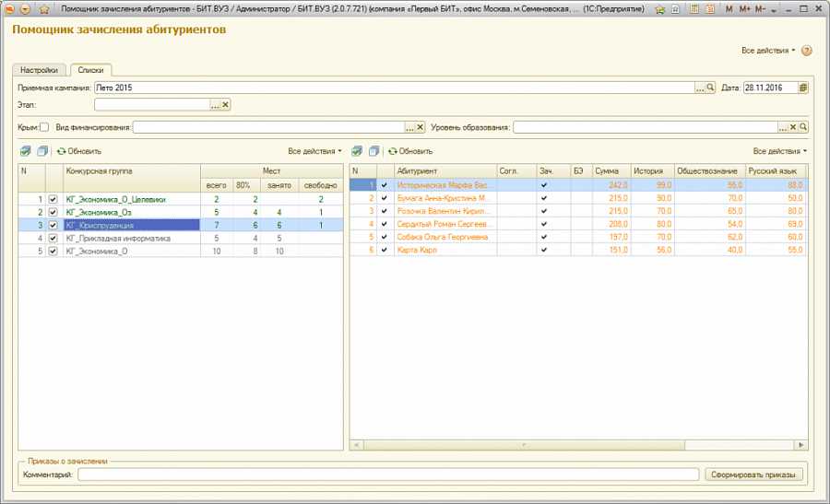Choose Уровень образования via ellipsis button

[x=782, y=127]
